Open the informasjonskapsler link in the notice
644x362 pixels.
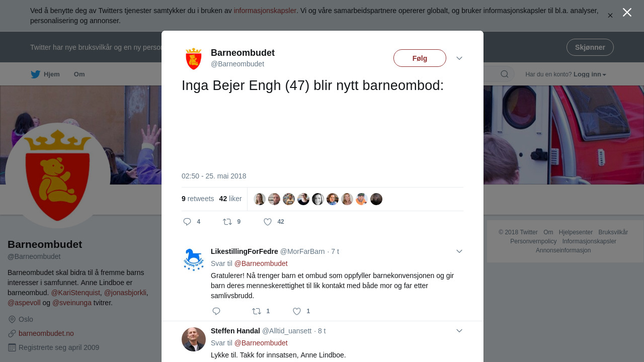coord(265,11)
